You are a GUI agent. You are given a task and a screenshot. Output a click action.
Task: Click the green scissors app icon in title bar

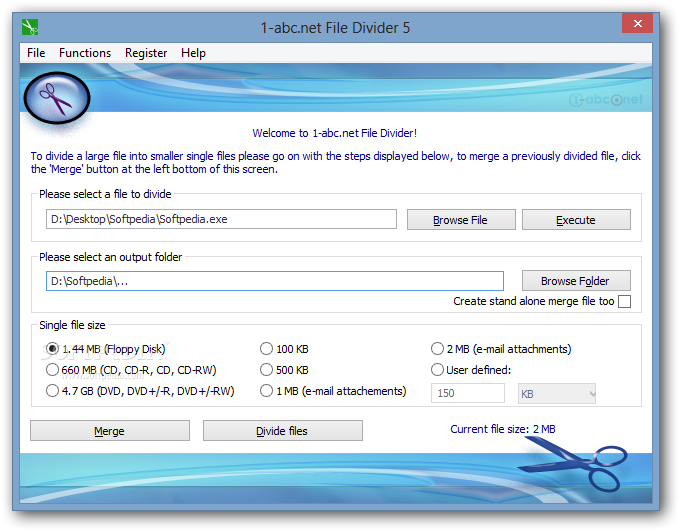coord(30,27)
